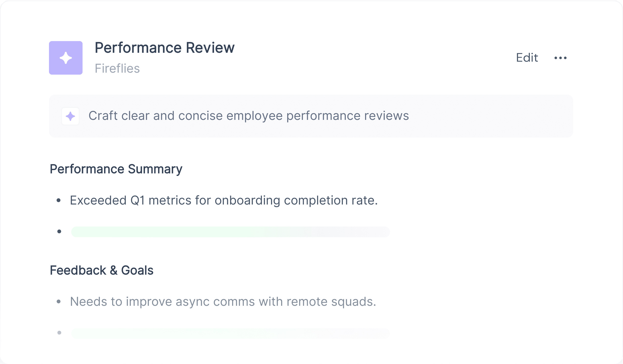Click the Fireflies subtitle label
Screen dimensions: 623x364
tap(117, 68)
